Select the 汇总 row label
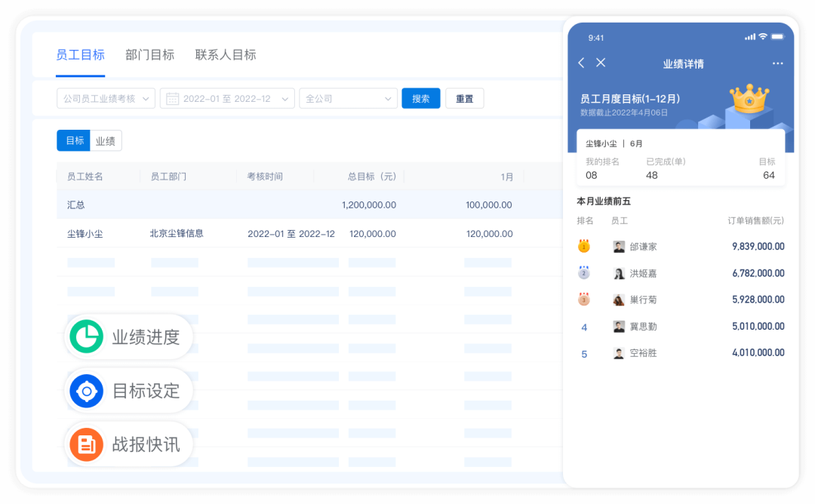This screenshot has height=504, width=815. pos(76,204)
